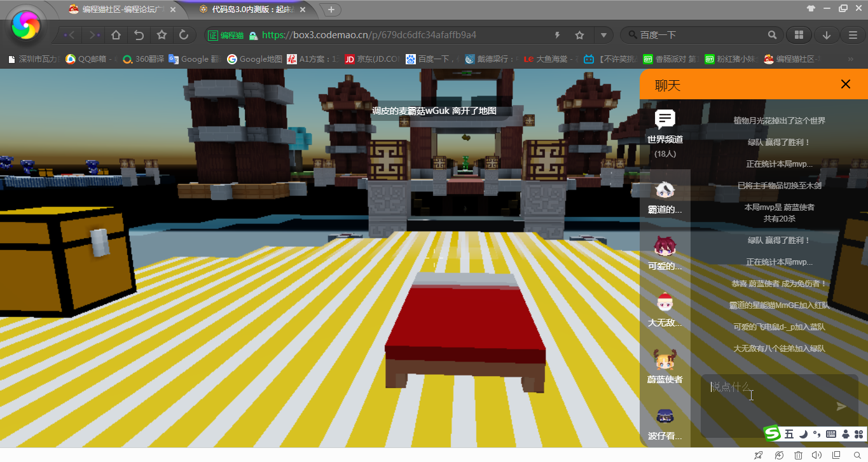Open the 编程猫社区 bookmark in bookmarks bar
868x462 pixels.
792,59
